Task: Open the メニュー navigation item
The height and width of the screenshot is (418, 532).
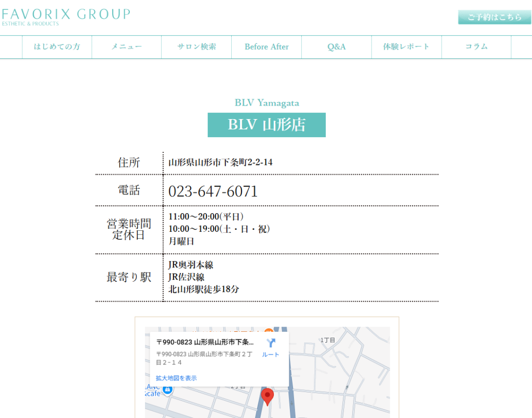Action: [x=127, y=47]
